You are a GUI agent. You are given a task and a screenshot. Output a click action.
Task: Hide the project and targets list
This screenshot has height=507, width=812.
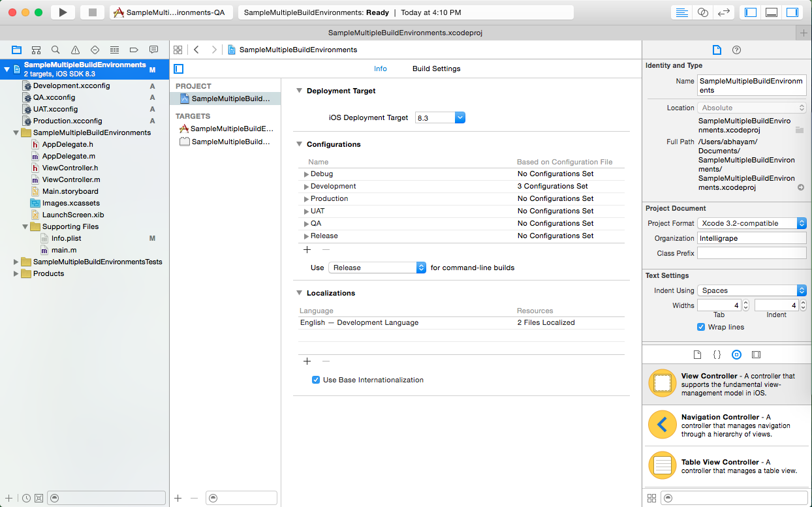click(x=178, y=69)
